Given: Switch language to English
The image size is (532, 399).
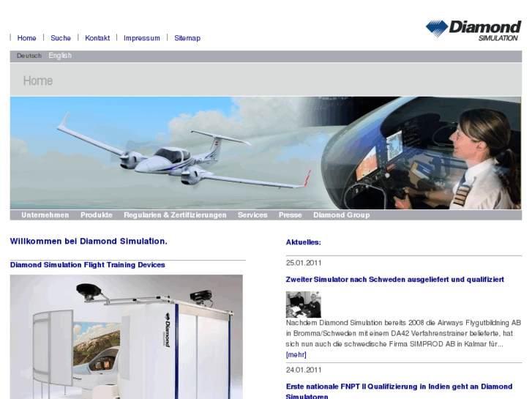Looking at the screenshot, I should pos(60,56).
